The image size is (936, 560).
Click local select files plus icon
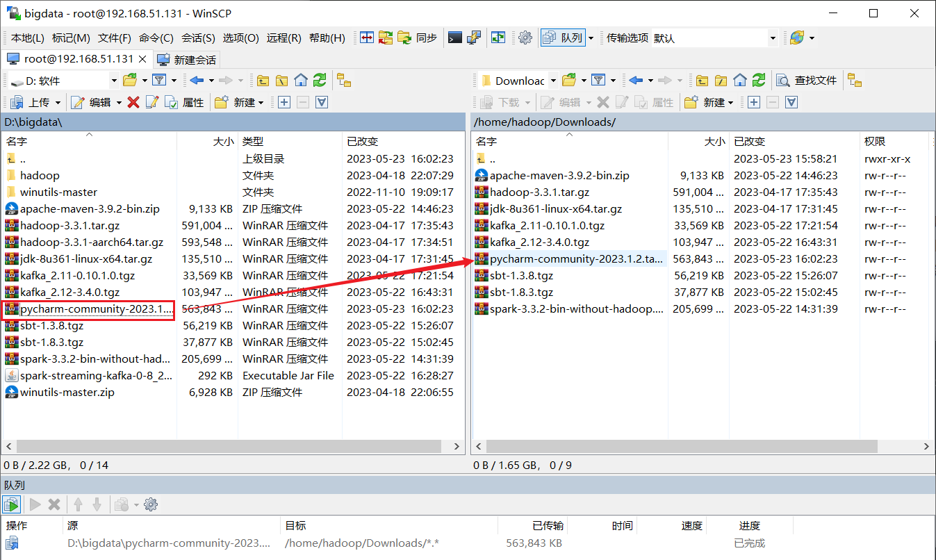[x=284, y=102]
